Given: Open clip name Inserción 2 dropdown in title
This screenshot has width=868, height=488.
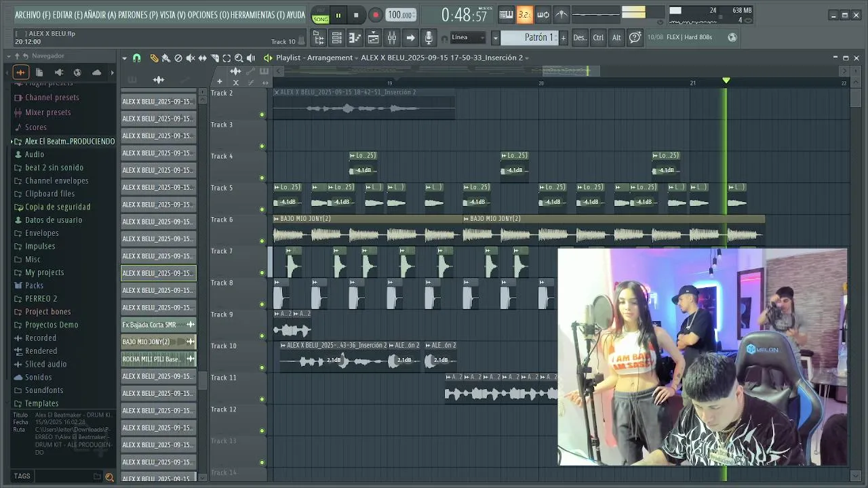Looking at the screenshot, I should coord(526,58).
